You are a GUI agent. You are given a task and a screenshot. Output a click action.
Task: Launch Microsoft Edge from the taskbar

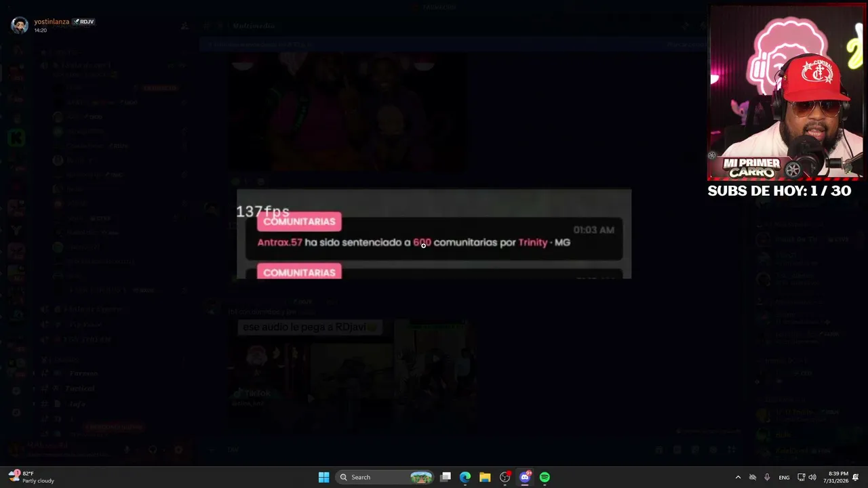tap(465, 477)
